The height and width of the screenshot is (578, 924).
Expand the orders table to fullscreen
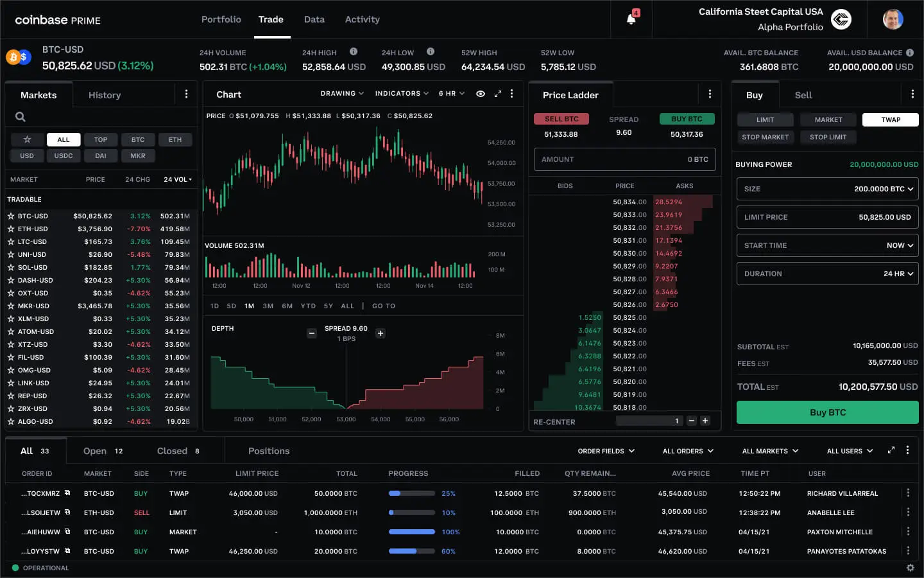pyautogui.click(x=891, y=450)
